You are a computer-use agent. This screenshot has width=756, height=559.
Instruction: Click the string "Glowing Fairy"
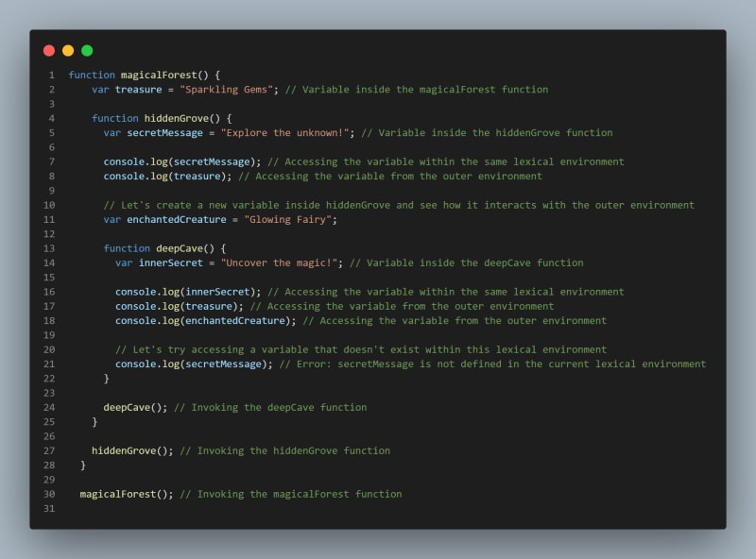tap(288, 219)
